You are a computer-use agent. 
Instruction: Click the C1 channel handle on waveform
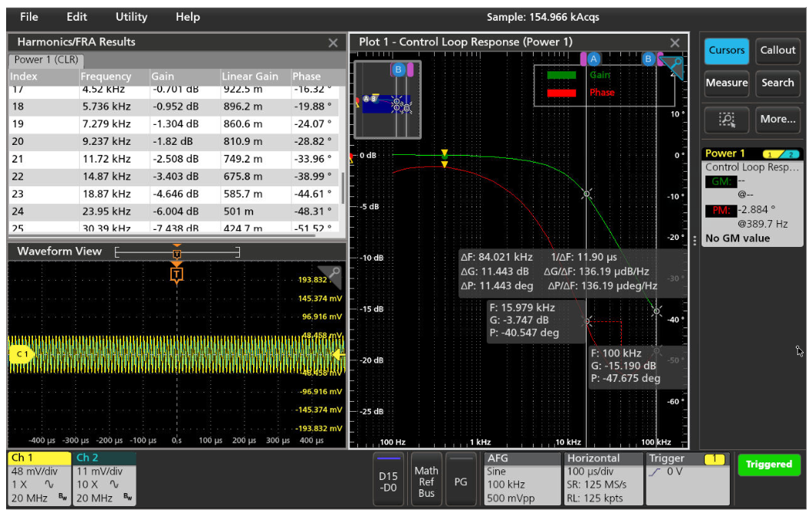(x=19, y=354)
